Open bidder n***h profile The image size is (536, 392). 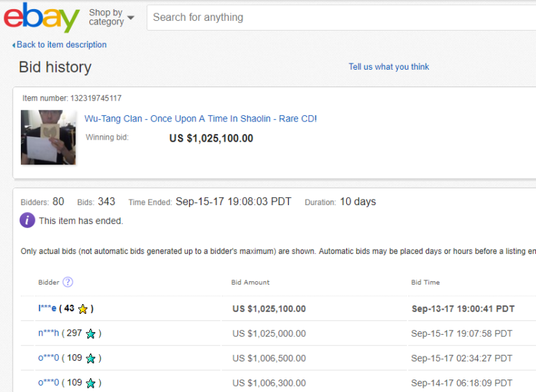coord(49,333)
